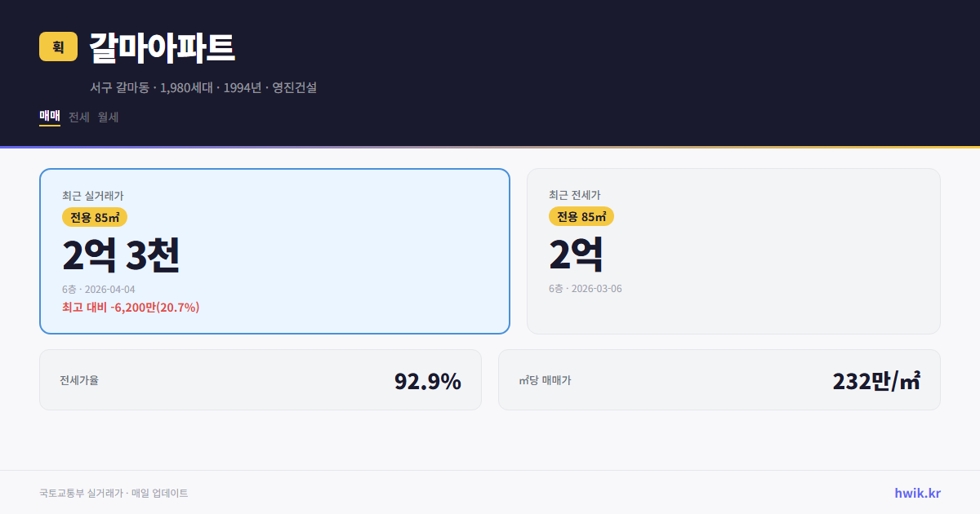The width and height of the screenshot is (980, 514).
Task: Click the ㎡당 매매가 panel
Action: click(719, 379)
